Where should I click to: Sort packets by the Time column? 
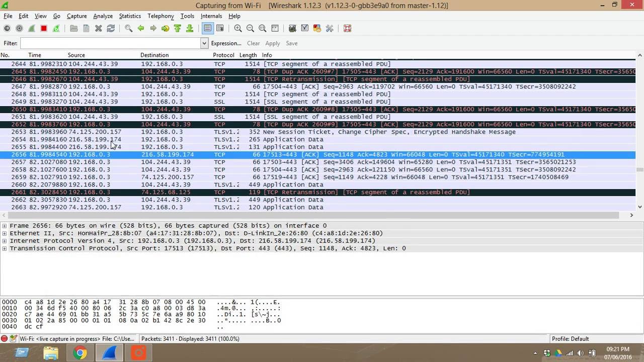pos(35,55)
